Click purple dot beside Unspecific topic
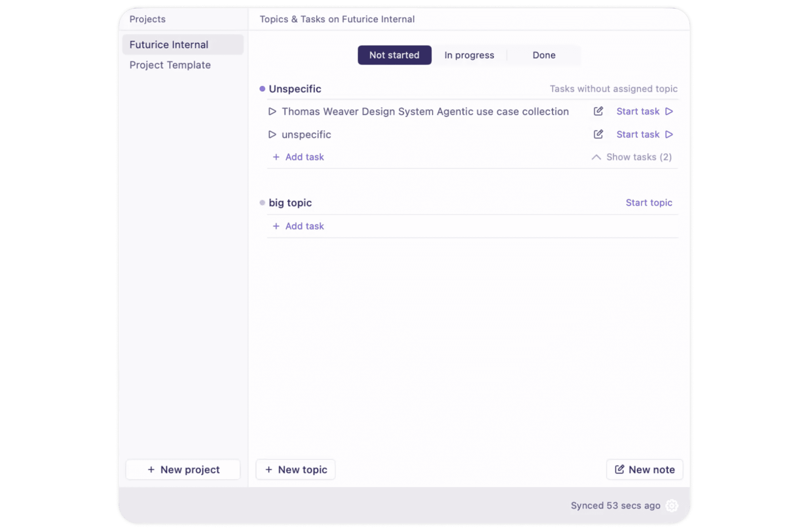The height and width of the screenshot is (532, 809). [262, 89]
